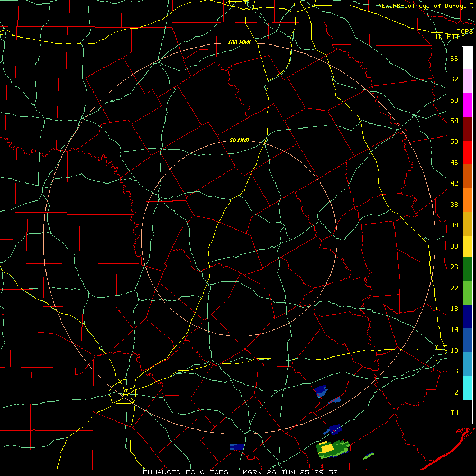This screenshot has width=476, height=476.
Task: Click the legend value "42"
Action: (454, 183)
